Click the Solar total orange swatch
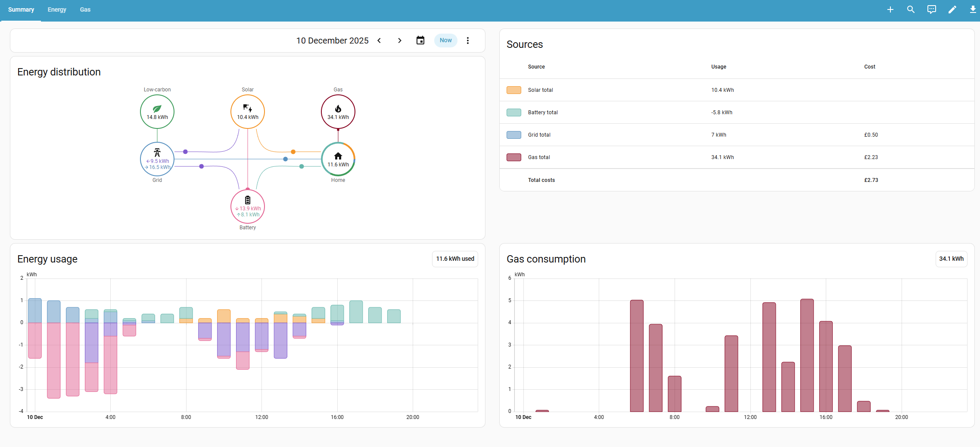This screenshot has width=980, height=447. (x=514, y=90)
